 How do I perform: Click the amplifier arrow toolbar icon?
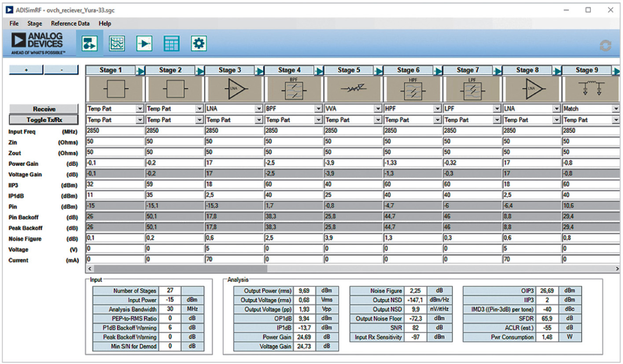click(x=144, y=44)
